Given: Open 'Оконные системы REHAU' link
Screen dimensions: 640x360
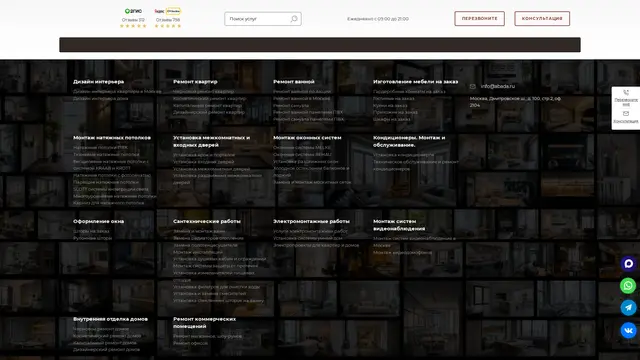Looking at the screenshot, I should click(302, 154).
